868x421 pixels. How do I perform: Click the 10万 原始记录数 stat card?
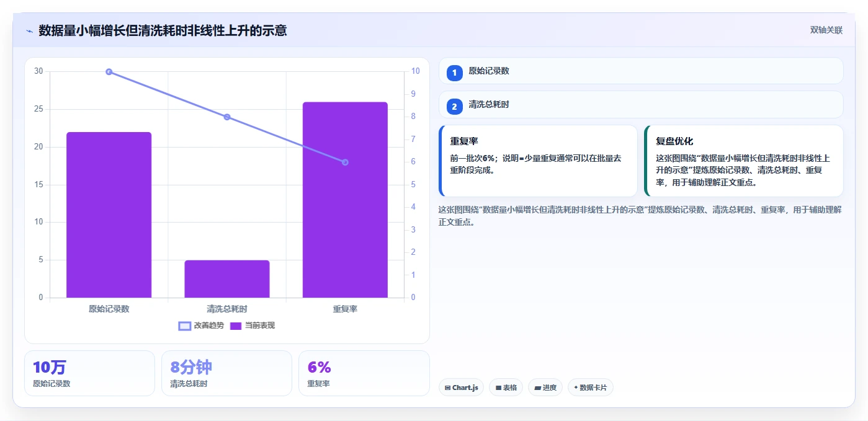[x=89, y=373]
